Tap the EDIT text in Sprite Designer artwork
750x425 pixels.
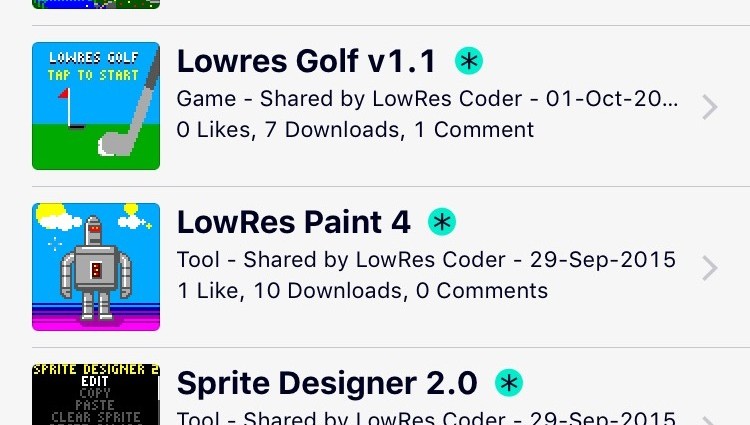pyautogui.click(x=96, y=381)
